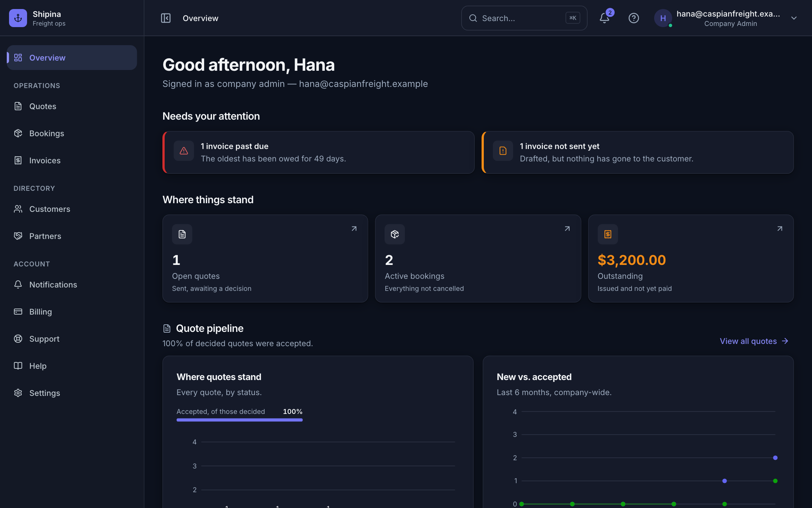Click the ⌘K shortcut badge in search
Screen dimensions: 812x508
pos(573,18)
